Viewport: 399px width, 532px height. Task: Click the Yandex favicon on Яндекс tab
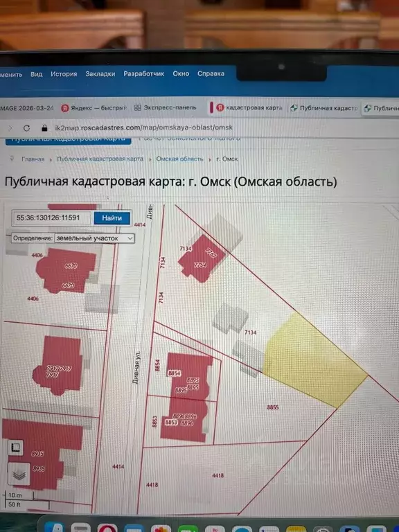pyautogui.click(x=65, y=108)
